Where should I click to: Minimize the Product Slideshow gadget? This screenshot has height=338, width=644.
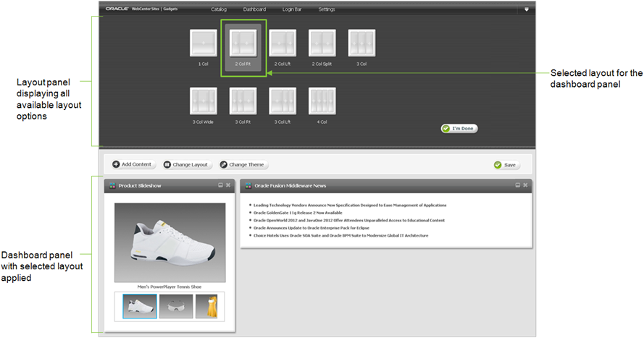point(220,185)
